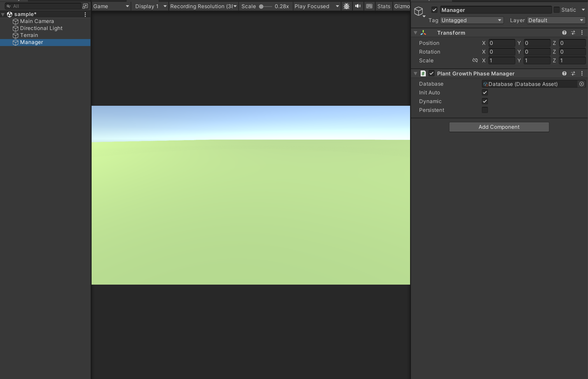This screenshot has width=588, height=379.
Task: Collapse the sample scene tree
Action: click(3, 14)
